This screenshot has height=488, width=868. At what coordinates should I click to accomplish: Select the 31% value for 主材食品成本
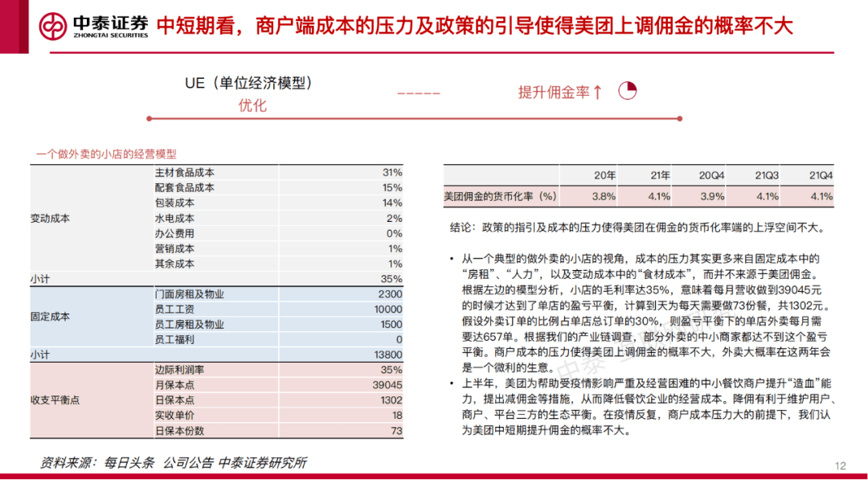tap(392, 173)
